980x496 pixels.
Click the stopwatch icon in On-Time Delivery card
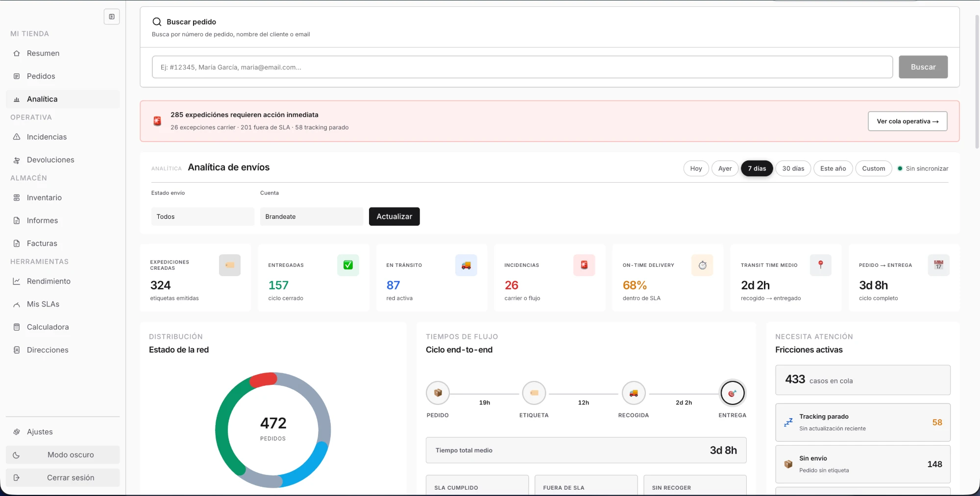coord(702,265)
